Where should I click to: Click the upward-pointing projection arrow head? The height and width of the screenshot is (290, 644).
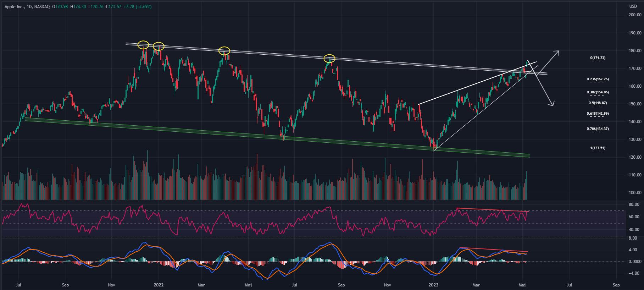coord(557,53)
